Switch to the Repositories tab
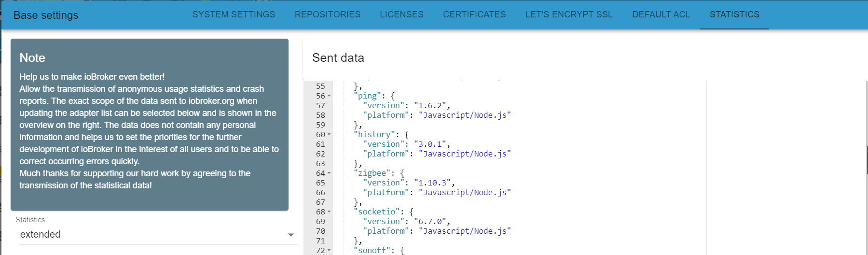 tap(328, 14)
